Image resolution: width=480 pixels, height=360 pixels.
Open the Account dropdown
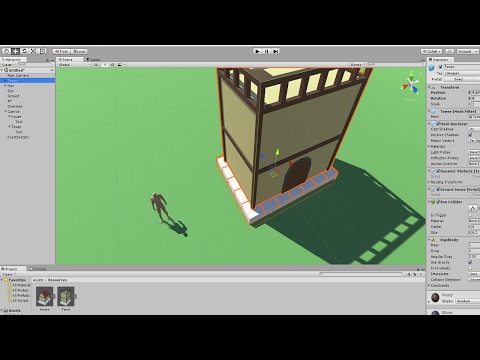pos(467,51)
